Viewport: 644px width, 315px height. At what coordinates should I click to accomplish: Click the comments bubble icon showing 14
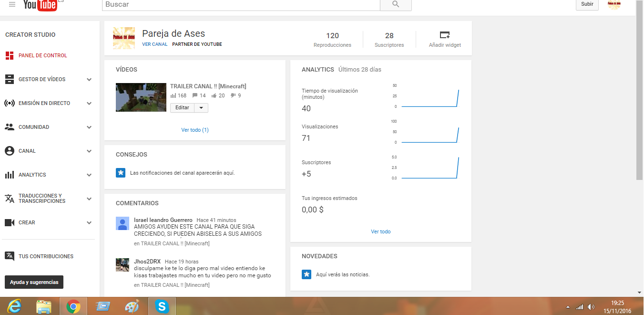(195, 95)
